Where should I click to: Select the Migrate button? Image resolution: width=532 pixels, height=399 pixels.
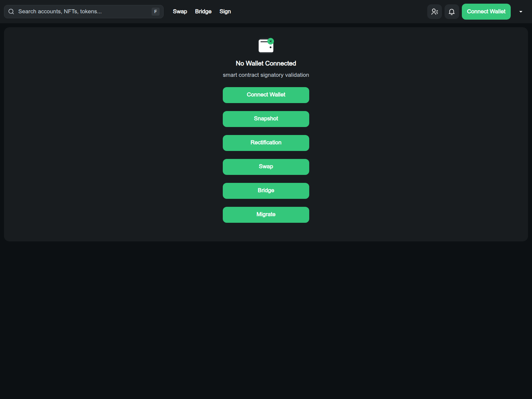tap(266, 215)
